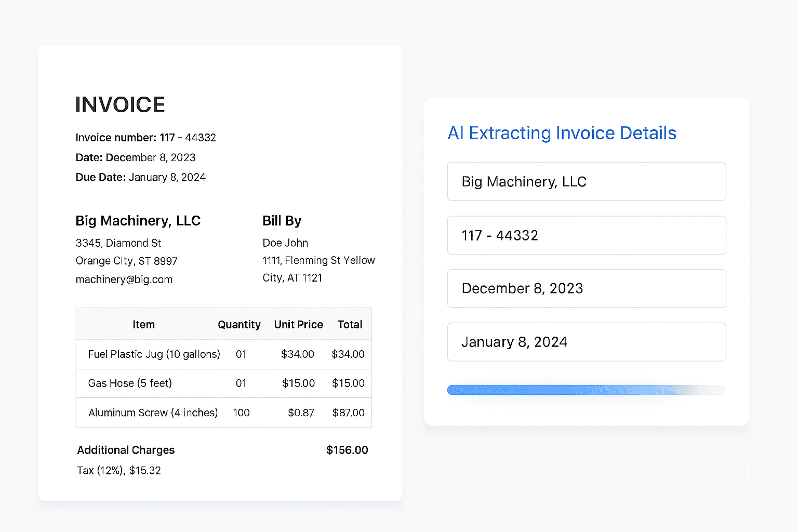Click the Total column header
The image size is (798, 532).
pos(350,325)
